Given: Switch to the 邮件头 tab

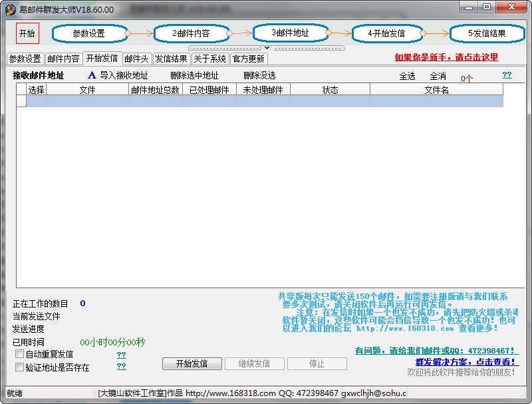Looking at the screenshot, I should (136, 59).
